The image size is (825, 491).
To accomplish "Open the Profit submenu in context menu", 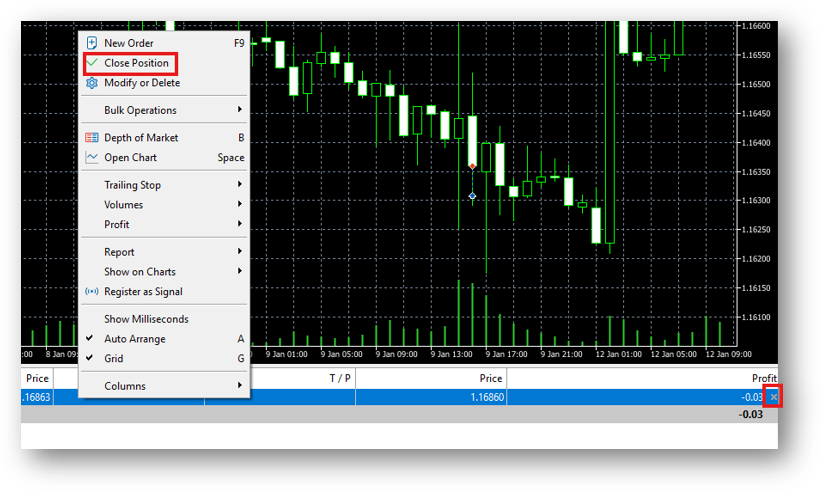I will click(117, 225).
